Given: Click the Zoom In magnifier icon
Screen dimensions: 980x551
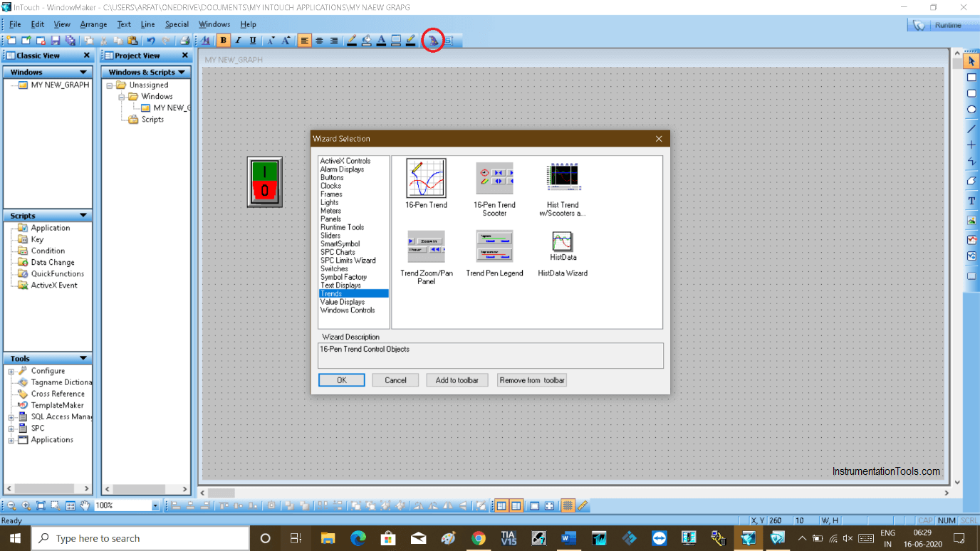Looking at the screenshot, I should click(26, 505).
